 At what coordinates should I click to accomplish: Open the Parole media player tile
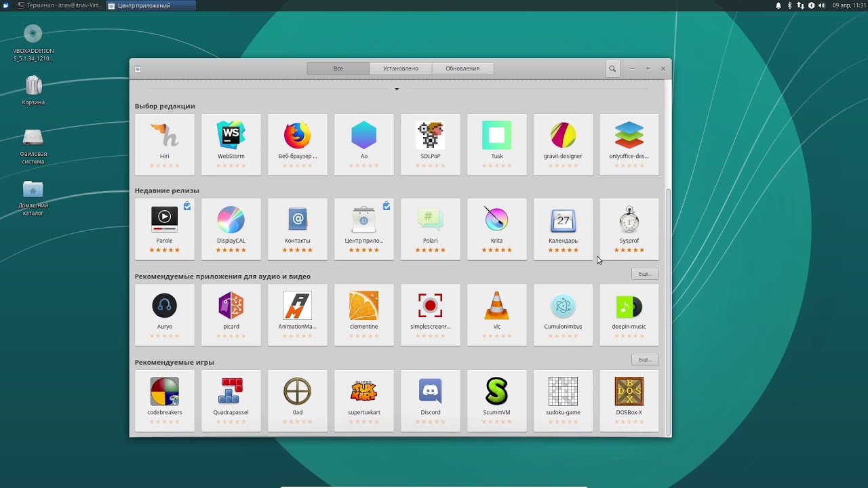[165, 229]
